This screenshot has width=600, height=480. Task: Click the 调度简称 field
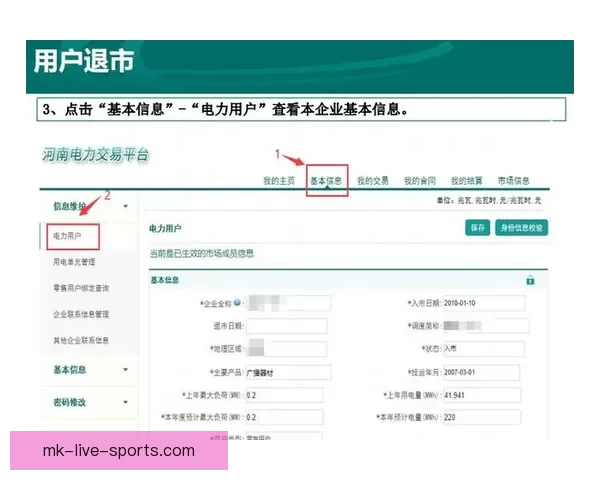(486, 326)
